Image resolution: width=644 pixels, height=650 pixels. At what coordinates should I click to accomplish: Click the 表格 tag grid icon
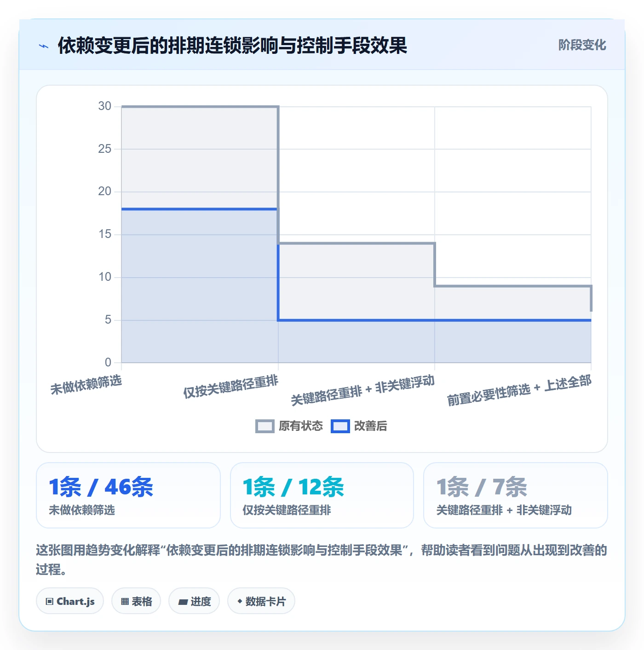125,602
